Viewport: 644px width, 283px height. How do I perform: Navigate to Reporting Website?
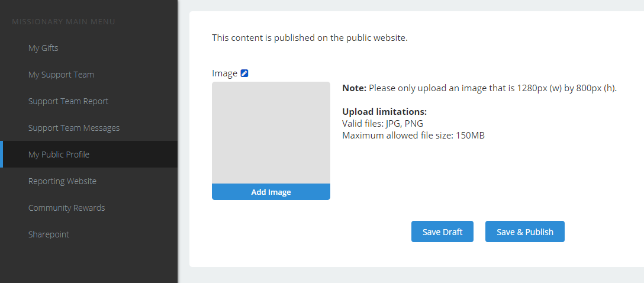[x=62, y=181]
